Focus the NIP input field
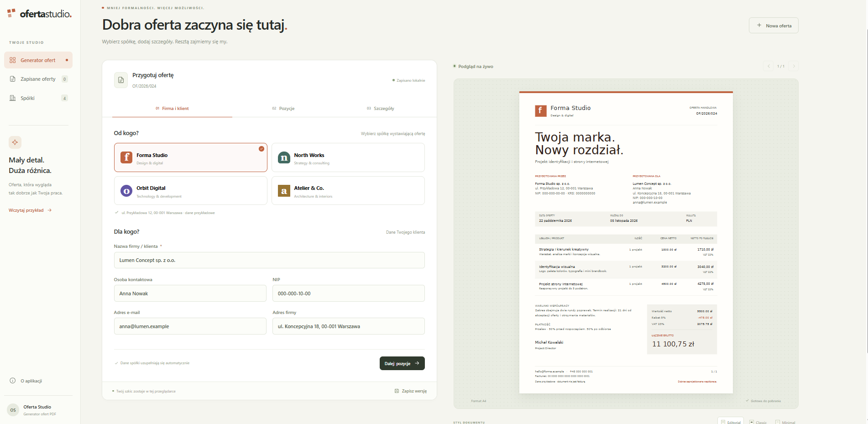This screenshot has height=424, width=868. coord(349,293)
